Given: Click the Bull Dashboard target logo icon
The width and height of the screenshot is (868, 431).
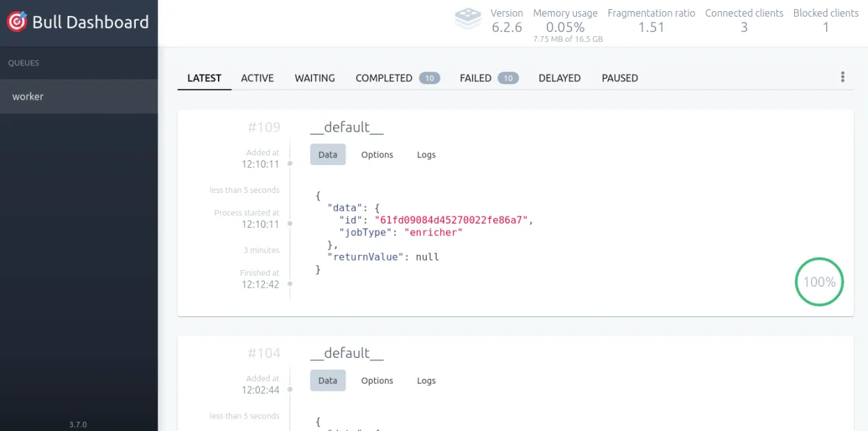Looking at the screenshot, I should pyautogui.click(x=17, y=22).
